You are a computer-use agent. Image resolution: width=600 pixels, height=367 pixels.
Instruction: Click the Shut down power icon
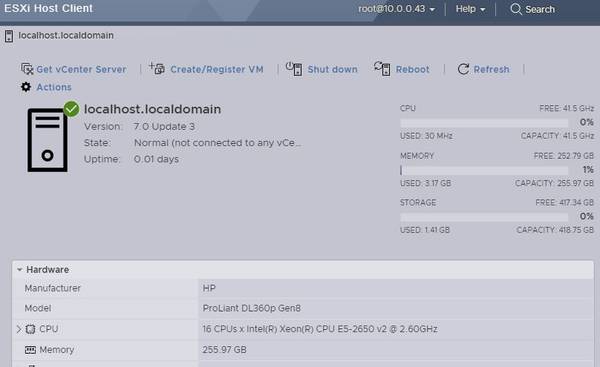(294, 69)
